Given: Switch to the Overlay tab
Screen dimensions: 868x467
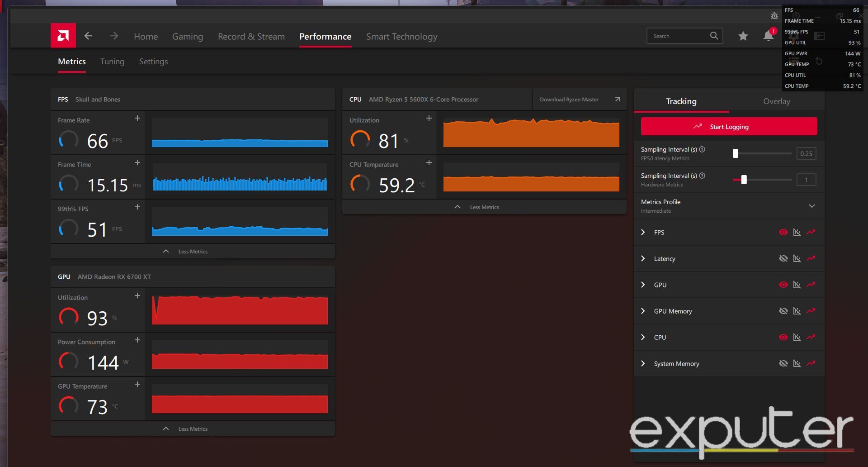Looking at the screenshot, I should 776,101.
